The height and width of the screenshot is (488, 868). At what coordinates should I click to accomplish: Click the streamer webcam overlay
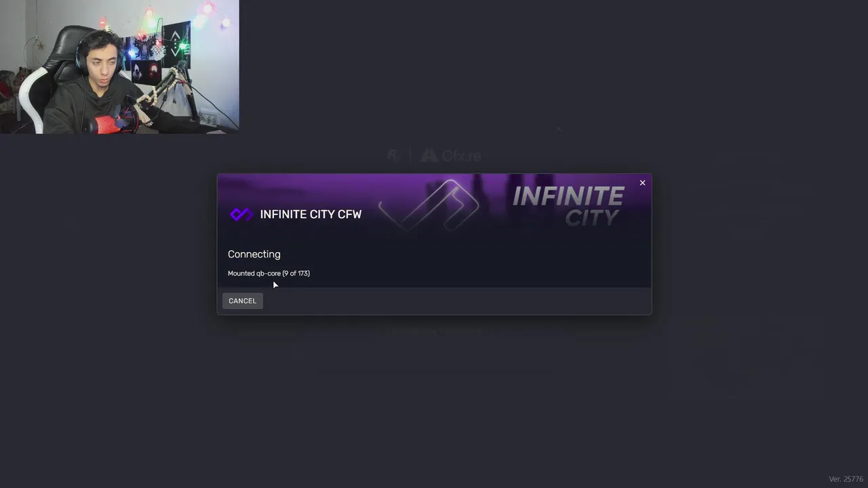click(x=119, y=66)
